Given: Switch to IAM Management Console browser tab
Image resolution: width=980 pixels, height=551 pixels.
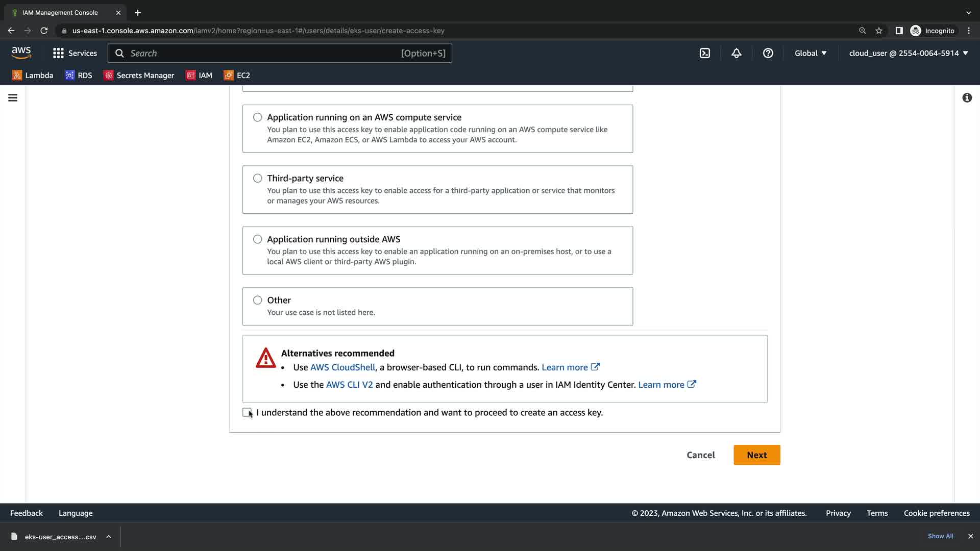Looking at the screenshot, I should pos(60,12).
